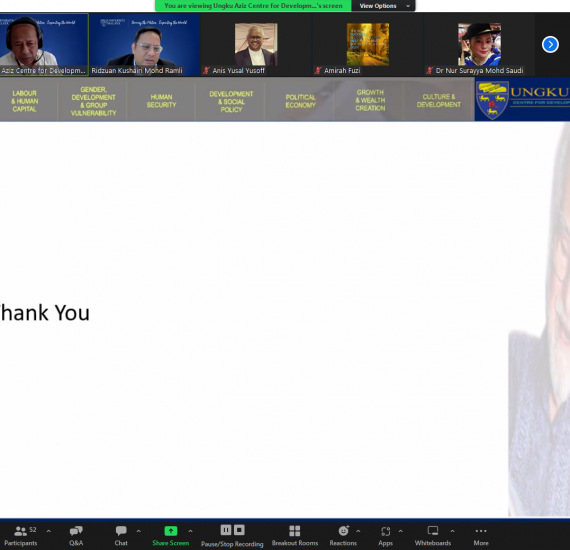The height and width of the screenshot is (550, 570).
Task: Click the 'hank You' slide text
Action: 45,313
